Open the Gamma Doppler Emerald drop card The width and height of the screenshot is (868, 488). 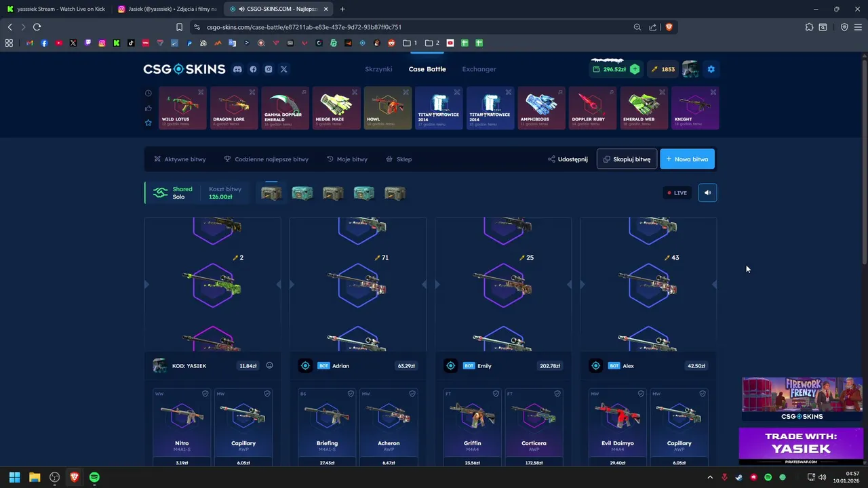point(285,108)
